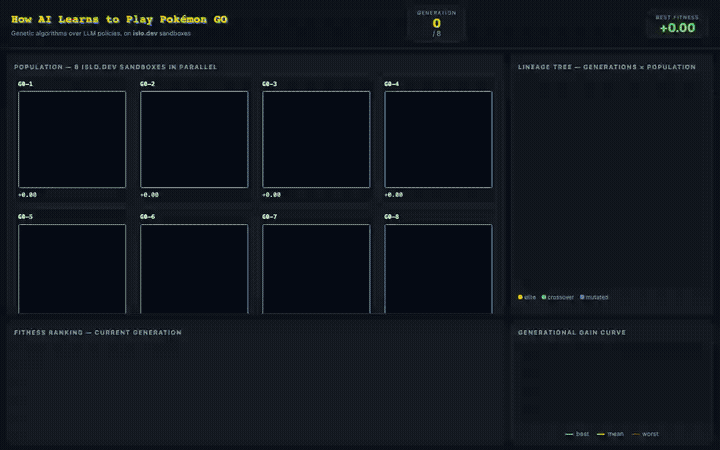This screenshot has width=720, height=450.
Task: Click the generation counter value 0
Action: (437, 23)
